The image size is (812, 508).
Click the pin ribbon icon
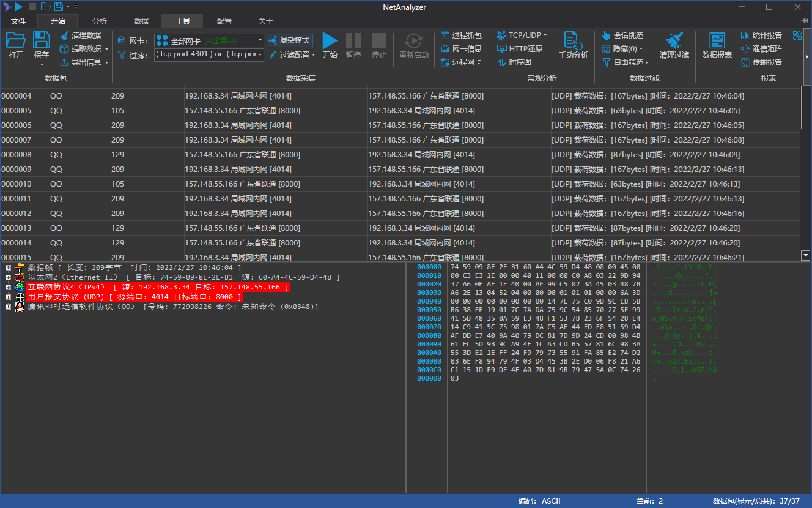[805, 21]
